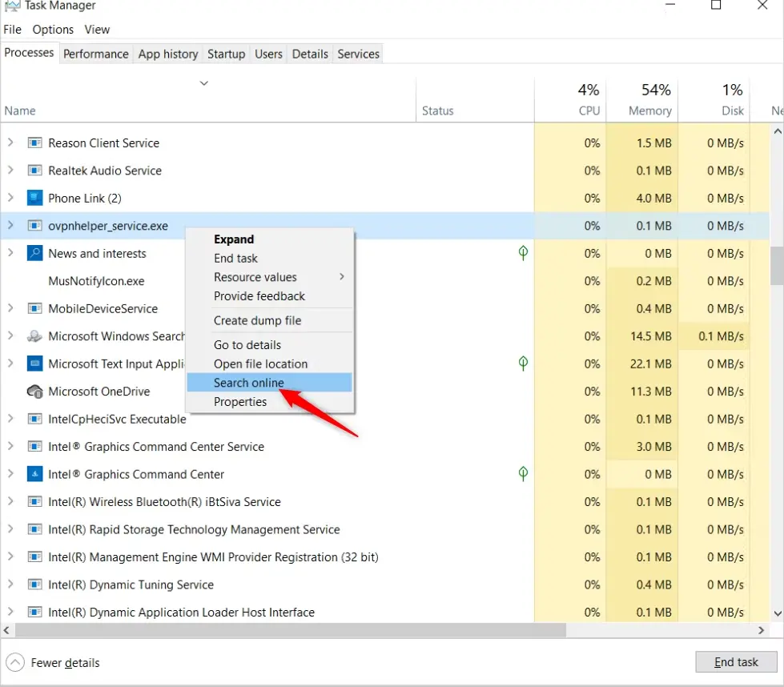The height and width of the screenshot is (687, 784).
Task: Expand the Phone Link (2) group
Action: tap(10, 198)
